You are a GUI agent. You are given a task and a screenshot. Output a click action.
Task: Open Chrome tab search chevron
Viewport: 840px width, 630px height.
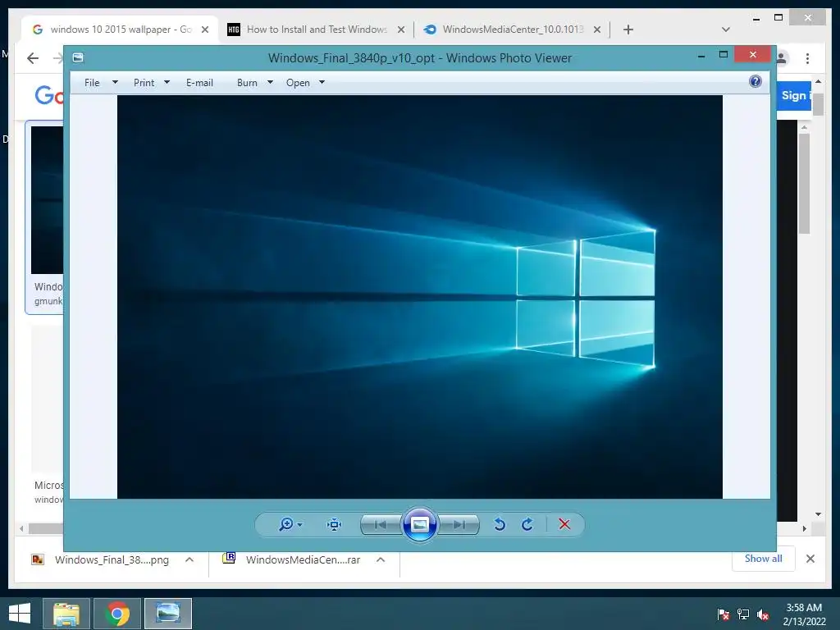coord(726,30)
